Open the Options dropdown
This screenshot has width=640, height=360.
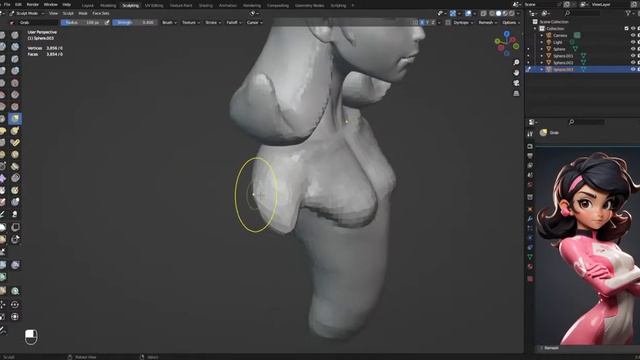pos(511,22)
